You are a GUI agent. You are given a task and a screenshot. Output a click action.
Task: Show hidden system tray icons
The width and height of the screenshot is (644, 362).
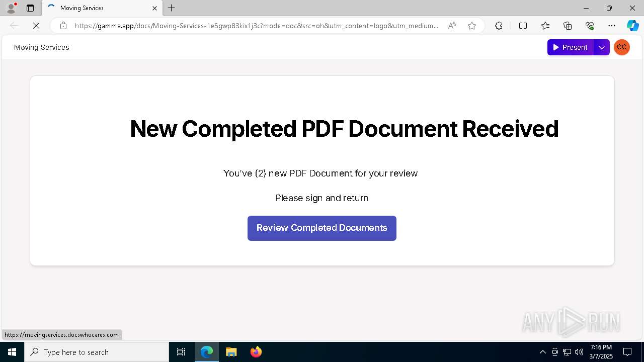[542, 352]
